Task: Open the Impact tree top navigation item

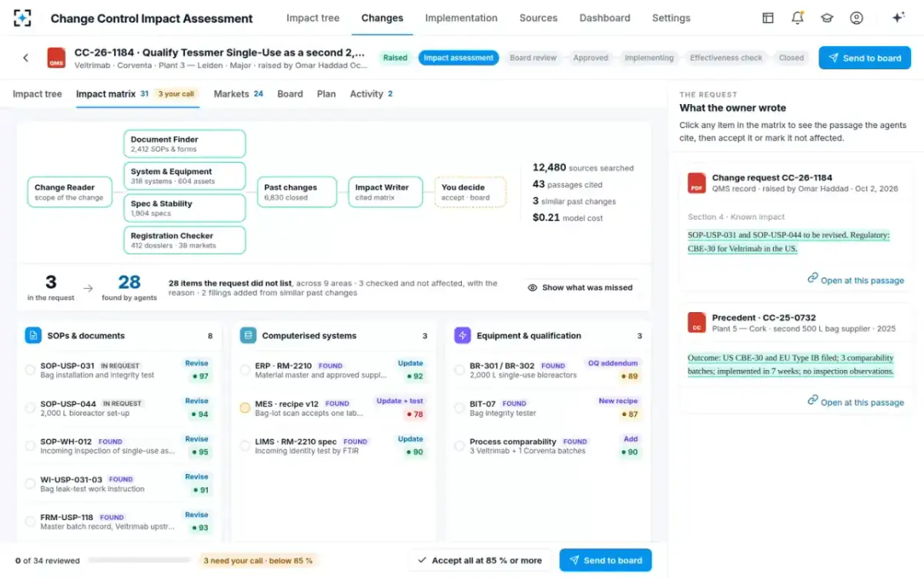Action: tap(313, 18)
